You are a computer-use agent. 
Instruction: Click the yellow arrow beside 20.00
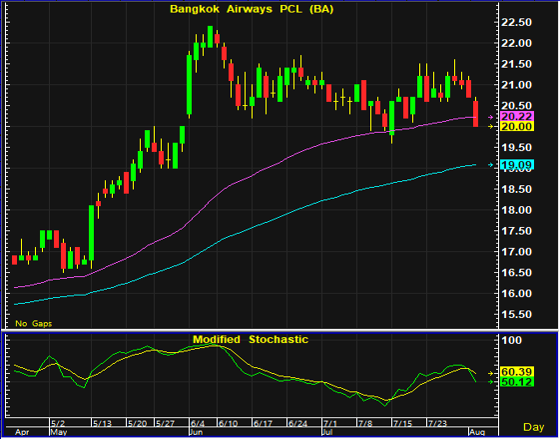tap(491, 126)
